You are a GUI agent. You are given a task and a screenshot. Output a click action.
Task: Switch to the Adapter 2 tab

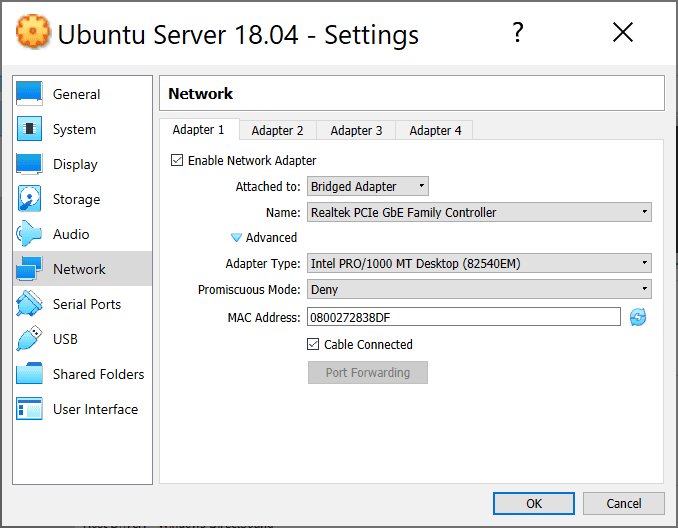(x=277, y=130)
